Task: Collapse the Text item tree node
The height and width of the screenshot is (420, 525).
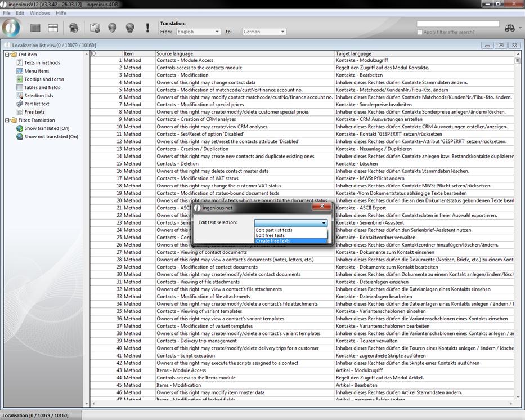Action: tap(7, 55)
